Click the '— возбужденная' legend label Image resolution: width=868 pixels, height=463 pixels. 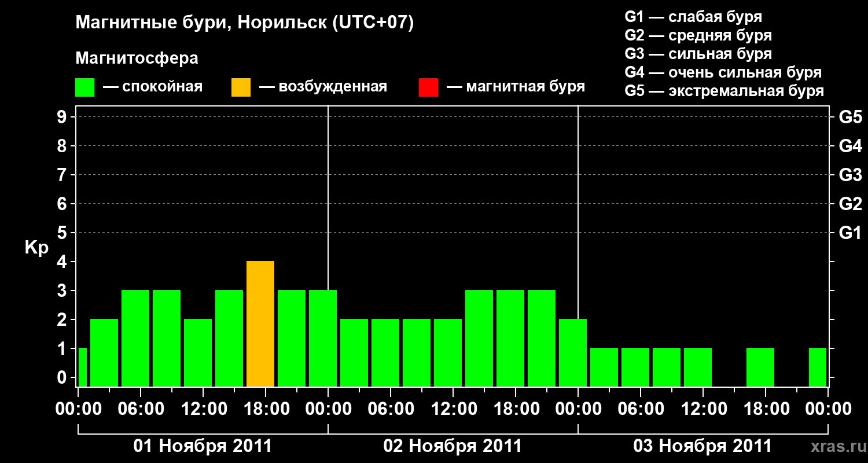tap(323, 87)
